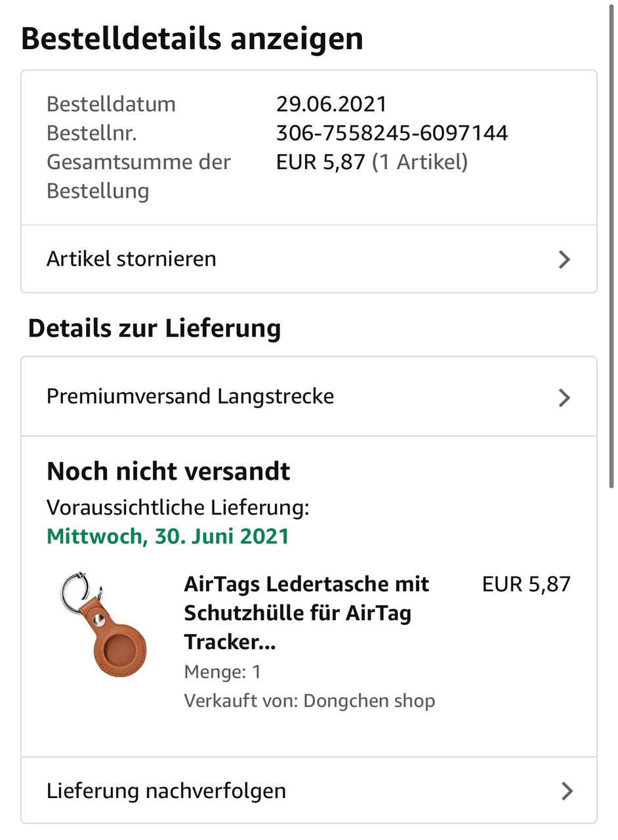This screenshot has width=618, height=840.
Task: Click the Details zur Lieferung heading
Action: (x=154, y=327)
